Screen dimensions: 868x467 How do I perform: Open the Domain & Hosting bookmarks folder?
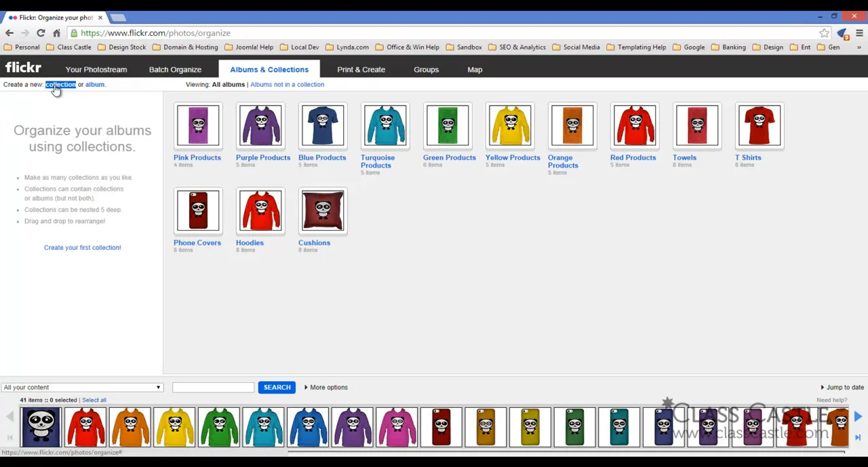click(x=185, y=47)
